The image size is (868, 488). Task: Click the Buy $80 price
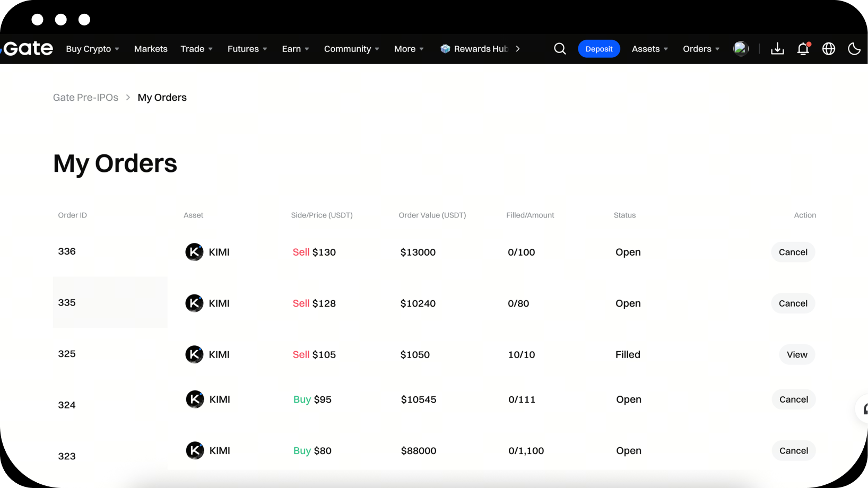click(x=313, y=451)
